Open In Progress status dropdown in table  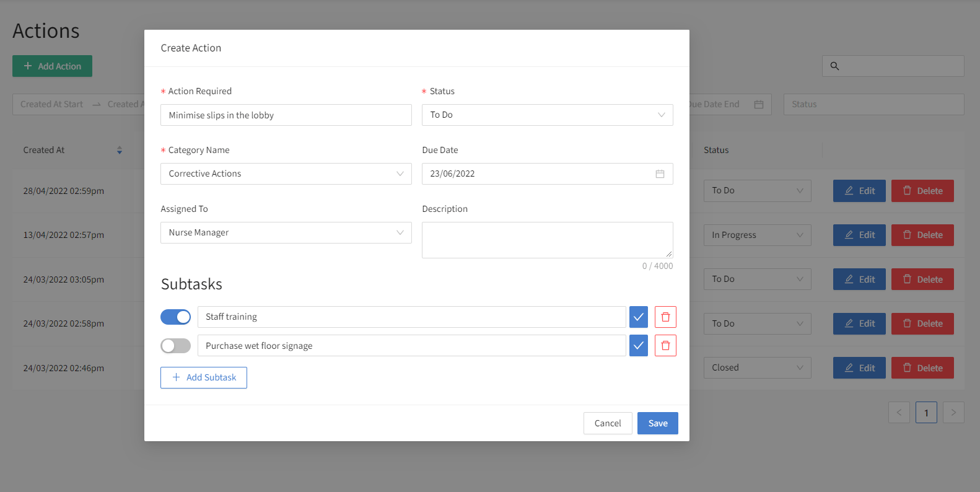758,235
